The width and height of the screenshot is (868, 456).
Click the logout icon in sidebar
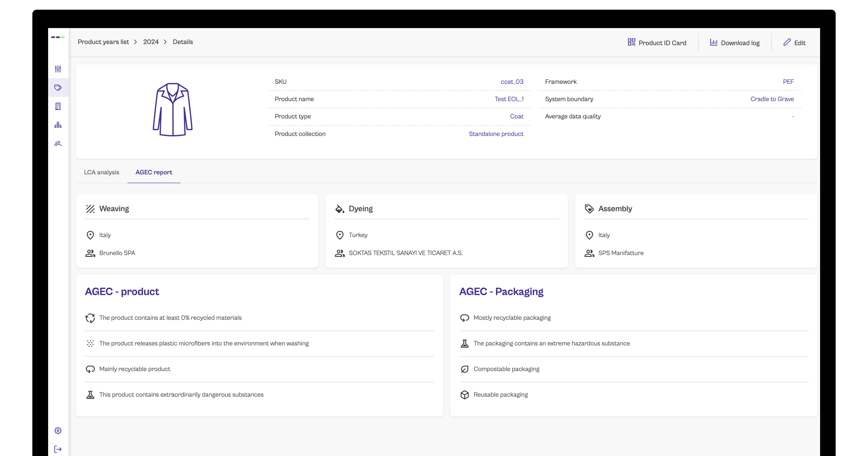click(x=58, y=449)
